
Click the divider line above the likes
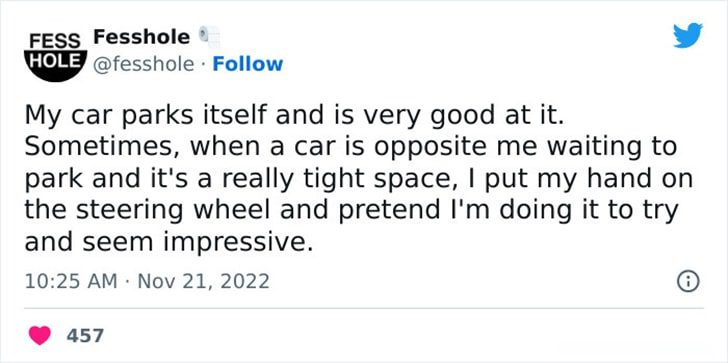pos(364,308)
